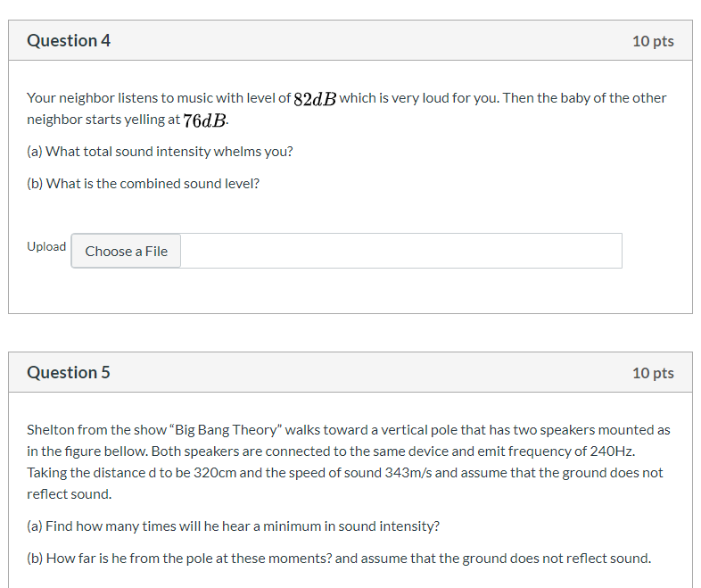
Task: Click the minimum in sound intensity question
Action: coord(233,526)
